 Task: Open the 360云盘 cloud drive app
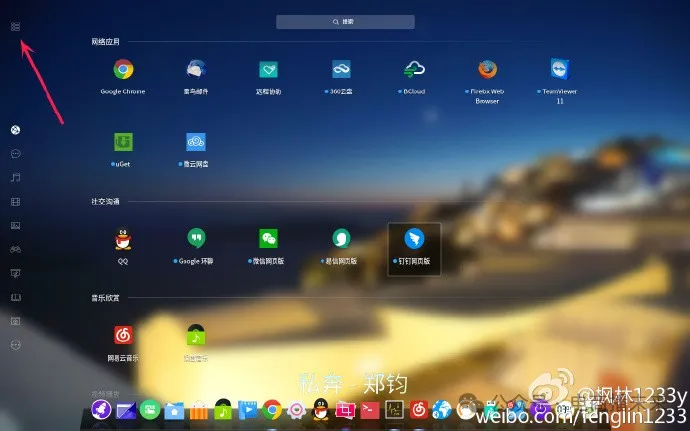pos(341,70)
